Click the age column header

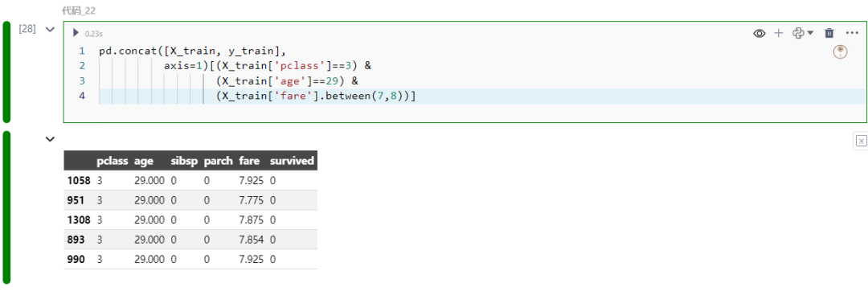point(143,161)
